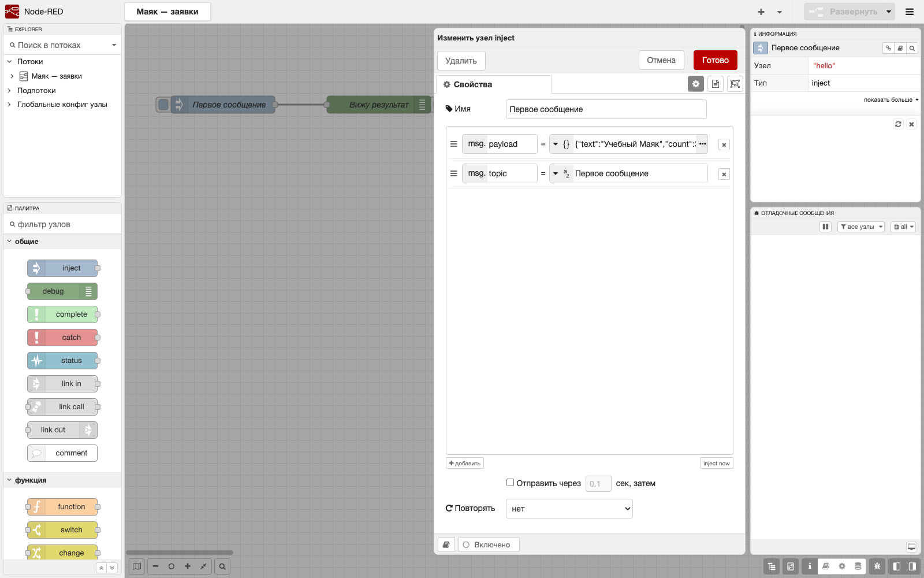Open the debug messages bug sidebar tab

877,566
